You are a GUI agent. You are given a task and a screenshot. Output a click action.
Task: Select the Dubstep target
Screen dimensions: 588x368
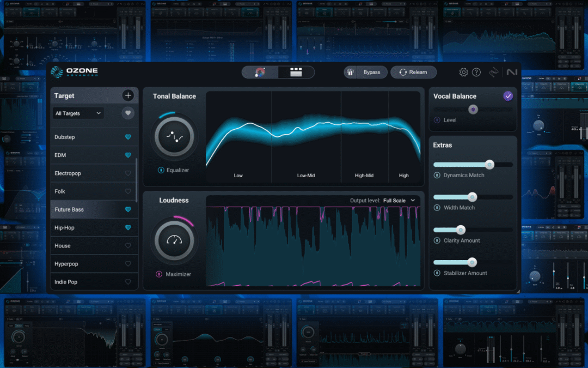click(x=94, y=137)
